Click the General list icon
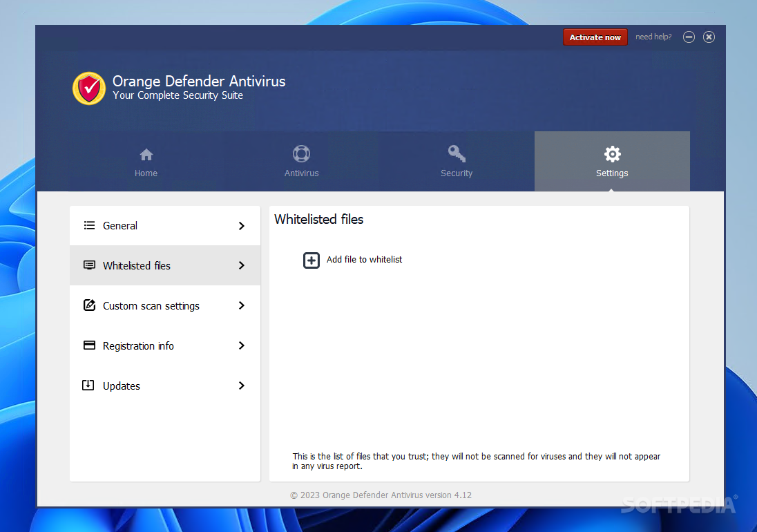The width and height of the screenshot is (757, 532). [89, 225]
